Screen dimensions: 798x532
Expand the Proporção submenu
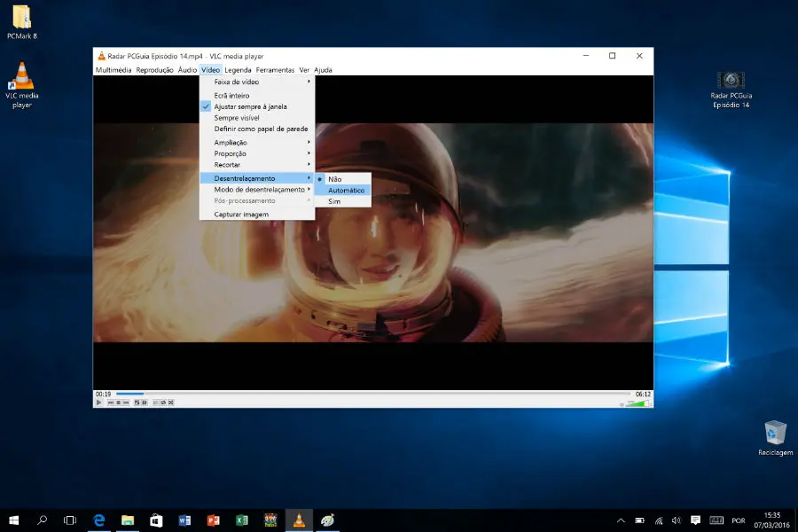point(257,153)
